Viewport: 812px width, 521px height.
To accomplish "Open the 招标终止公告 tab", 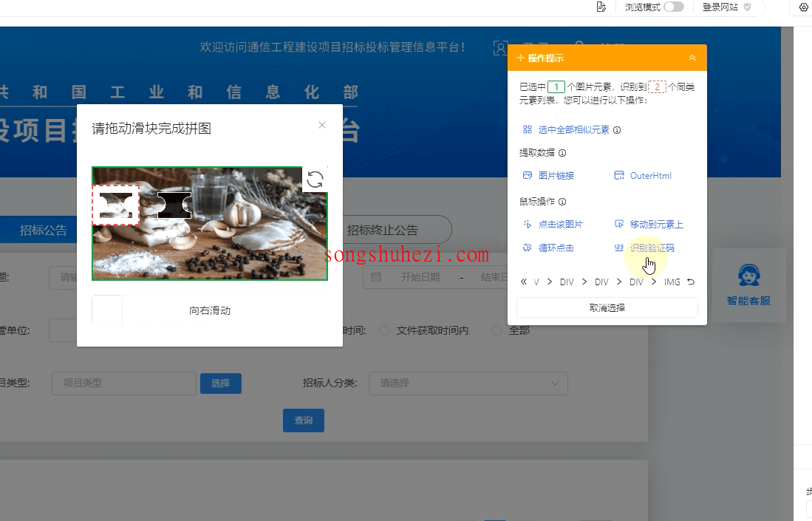I will pos(382,230).
